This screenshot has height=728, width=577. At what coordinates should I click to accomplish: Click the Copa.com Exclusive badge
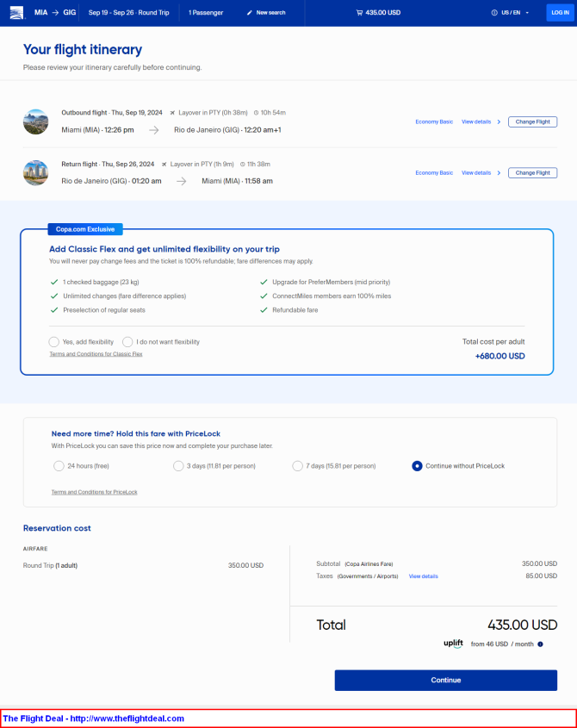click(85, 229)
